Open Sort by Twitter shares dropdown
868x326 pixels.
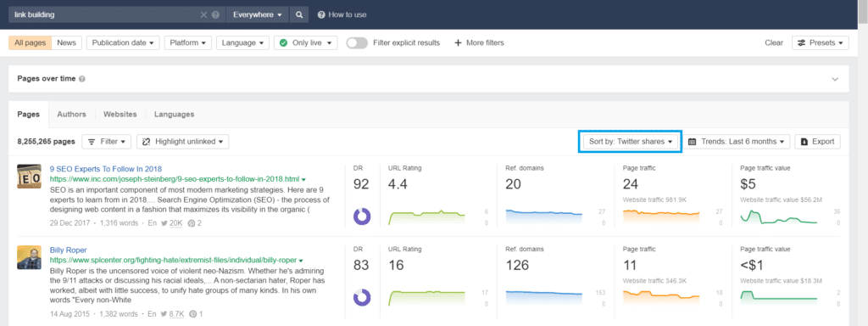pyautogui.click(x=631, y=142)
